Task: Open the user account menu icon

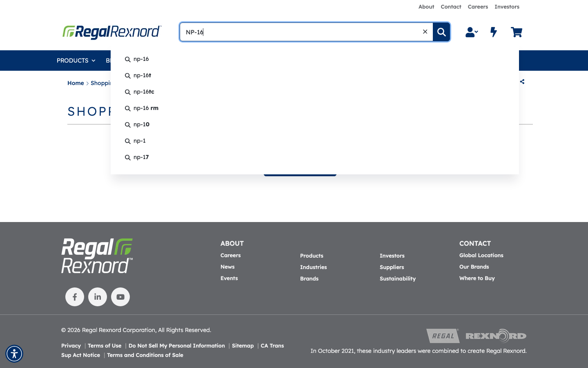Action: (x=472, y=32)
